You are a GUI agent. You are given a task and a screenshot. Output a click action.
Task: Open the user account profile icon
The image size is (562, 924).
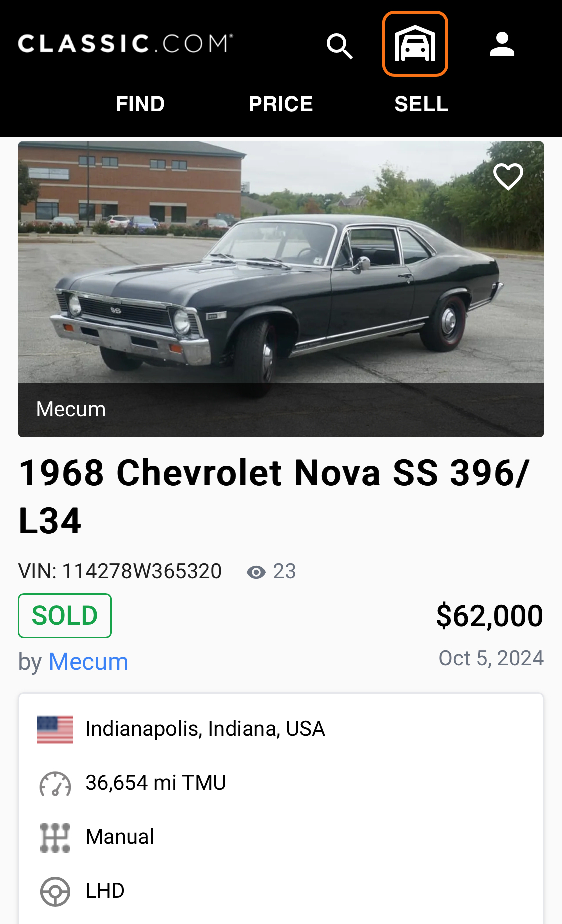coord(502,44)
